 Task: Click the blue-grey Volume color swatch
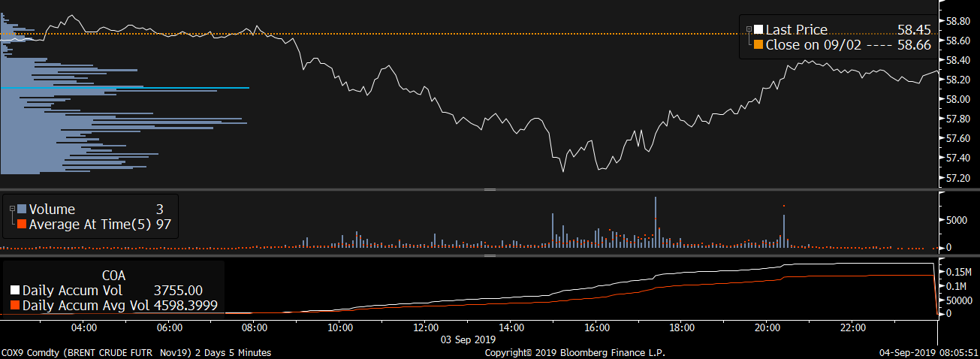point(22,210)
